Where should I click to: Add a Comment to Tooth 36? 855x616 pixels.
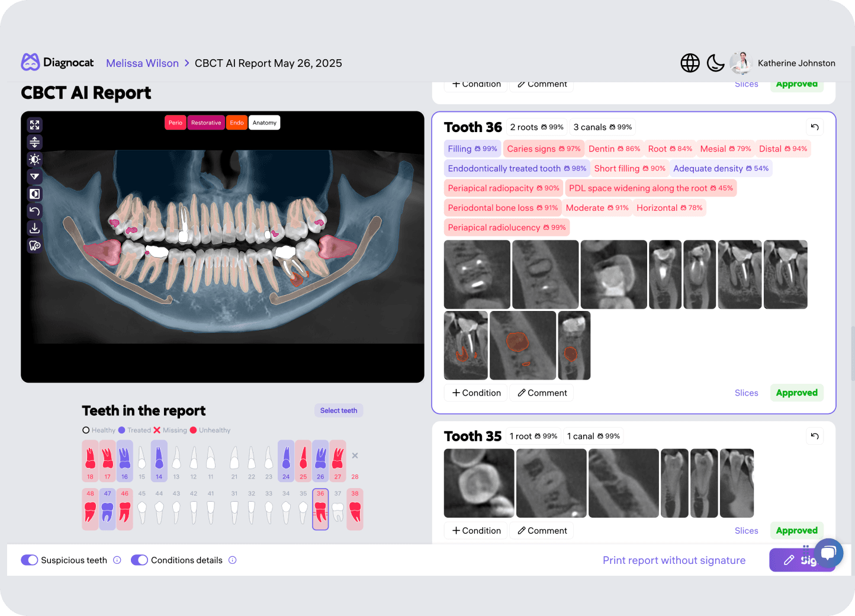coord(542,393)
